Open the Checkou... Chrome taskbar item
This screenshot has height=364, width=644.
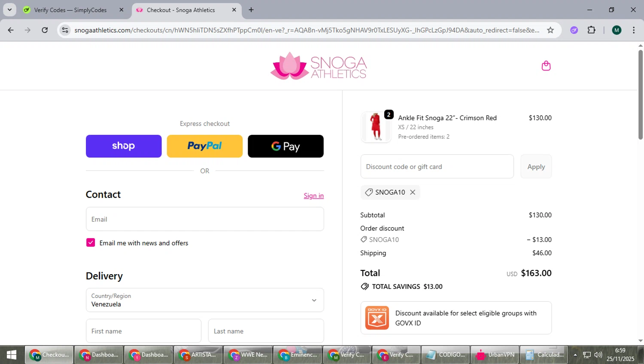pyautogui.click(x=49, y=355)
